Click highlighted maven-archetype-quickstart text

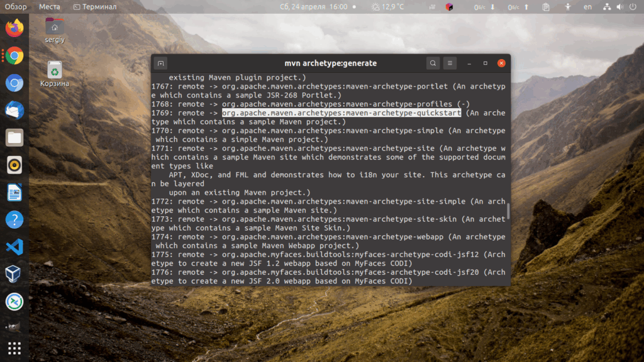[341, 113]
